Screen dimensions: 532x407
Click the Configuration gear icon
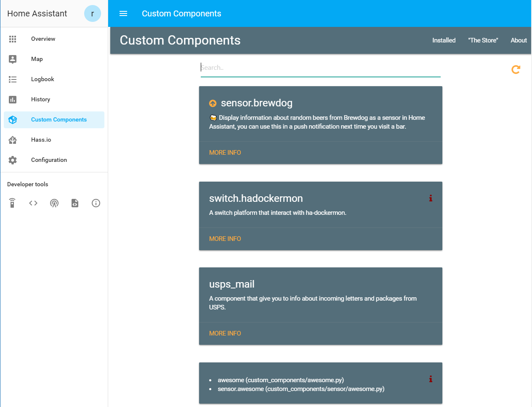[x=13, y=160]
